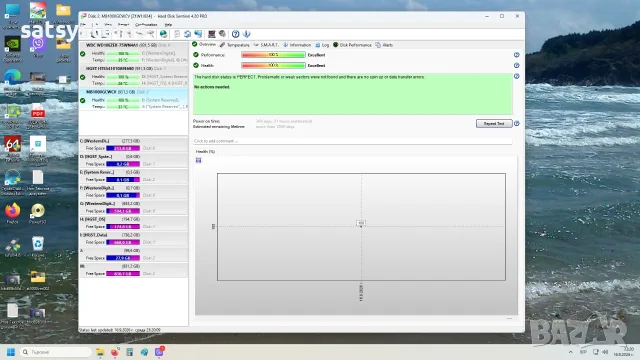Select WDC disk in disk list
Viewport: 640px width, 360px height.
click(x=133, y=53)
